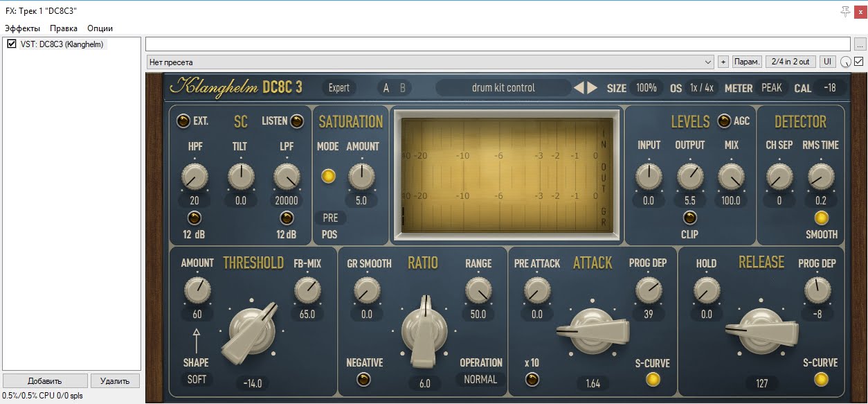Click the VU meter display
This screenshot has width=868, height=404.
(505, 175)
